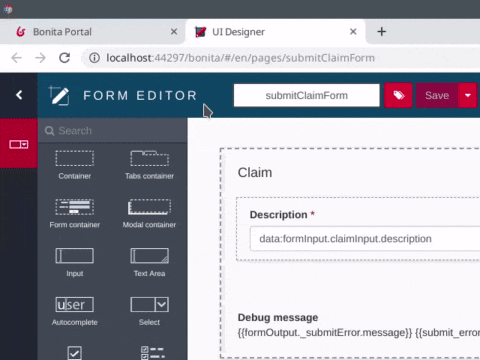
Task: Select the Form container widget
Action: click(x=75, y=213)
